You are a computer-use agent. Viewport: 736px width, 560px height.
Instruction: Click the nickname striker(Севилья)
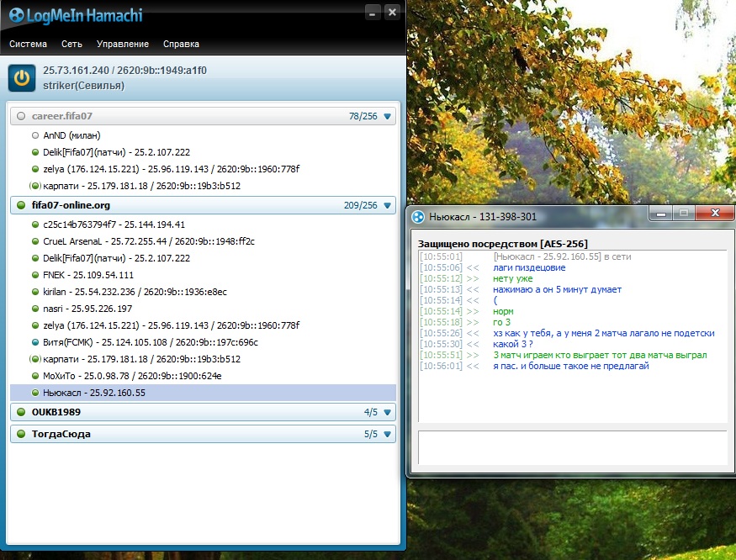click(83, 86)
